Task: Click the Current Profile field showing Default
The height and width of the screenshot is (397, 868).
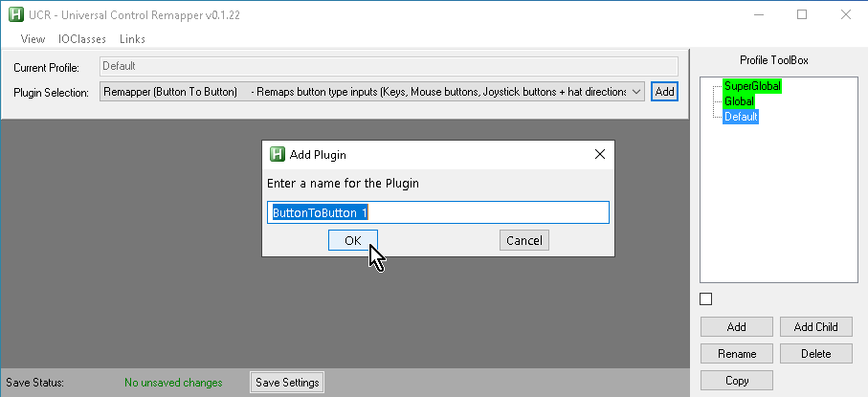Action: [x=389, y=66]
